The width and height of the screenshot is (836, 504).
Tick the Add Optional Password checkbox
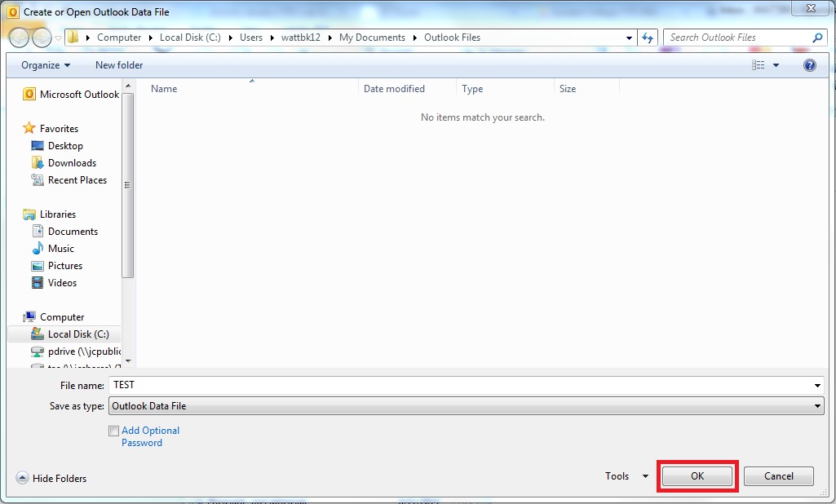click(x=113, y=431)
